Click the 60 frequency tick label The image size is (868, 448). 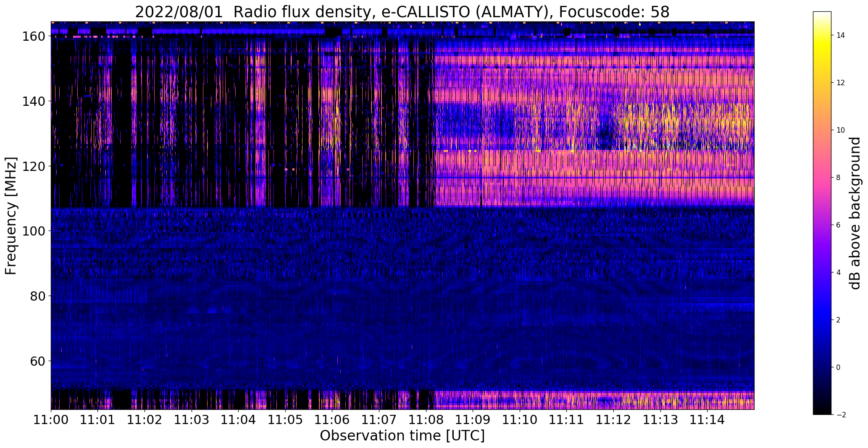click(x=38, y=361)
